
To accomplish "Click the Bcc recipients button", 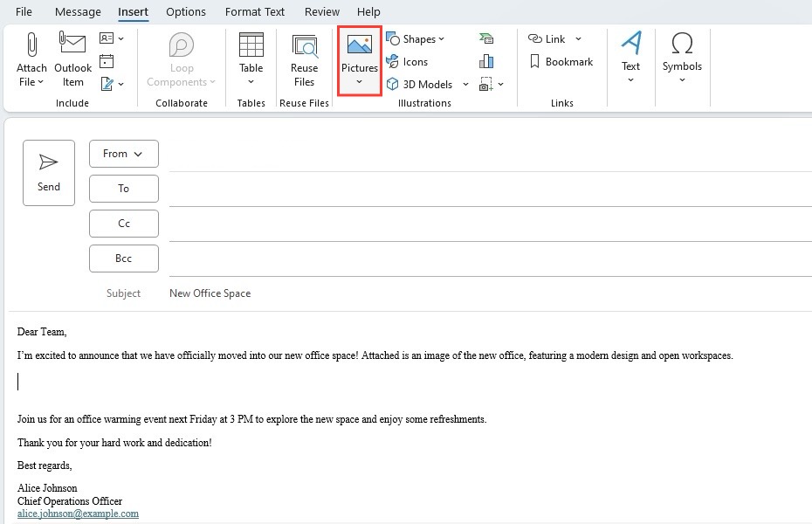I will pos(124,259).
